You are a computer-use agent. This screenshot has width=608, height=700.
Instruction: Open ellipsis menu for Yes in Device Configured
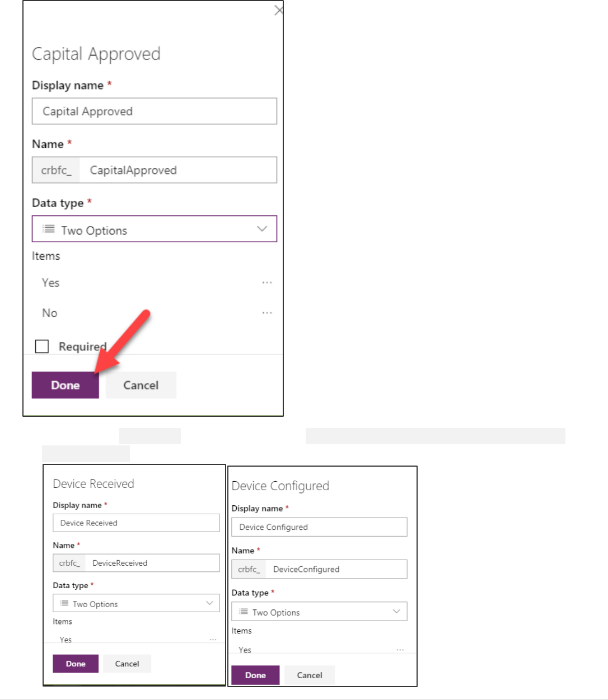pos(400,650)
